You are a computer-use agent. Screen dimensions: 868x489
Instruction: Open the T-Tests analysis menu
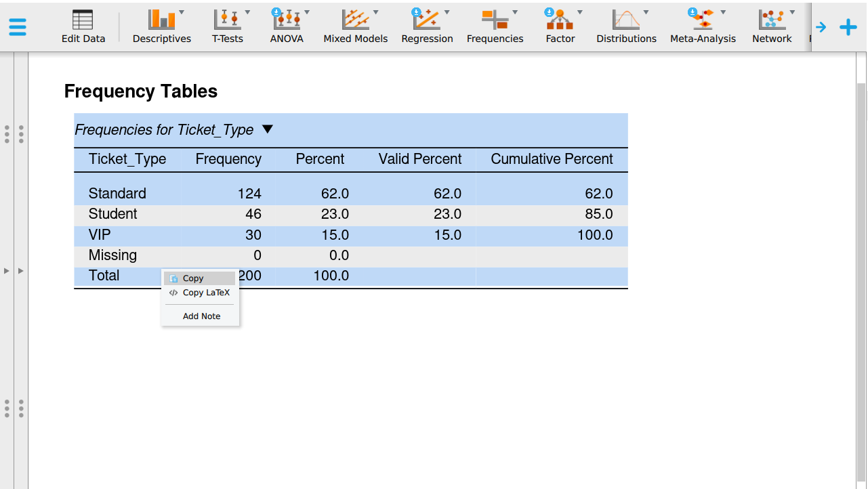click(x=228, y=26)
